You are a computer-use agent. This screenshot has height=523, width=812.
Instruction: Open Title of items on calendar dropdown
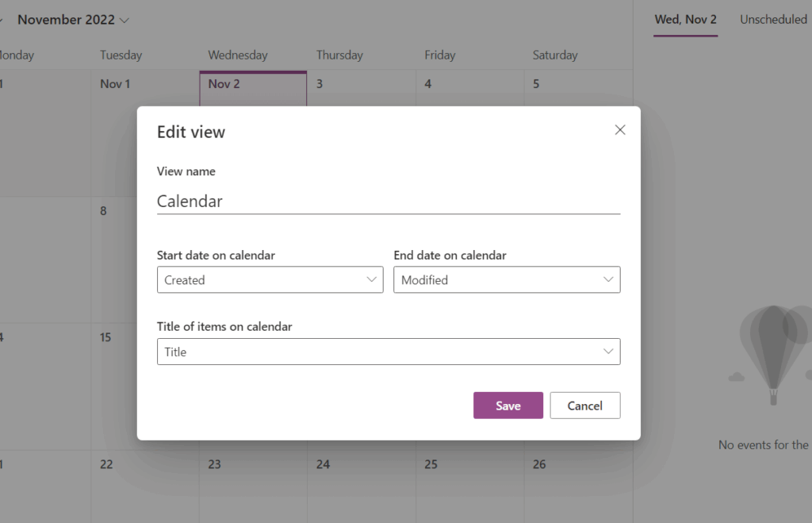coord(389,352)
